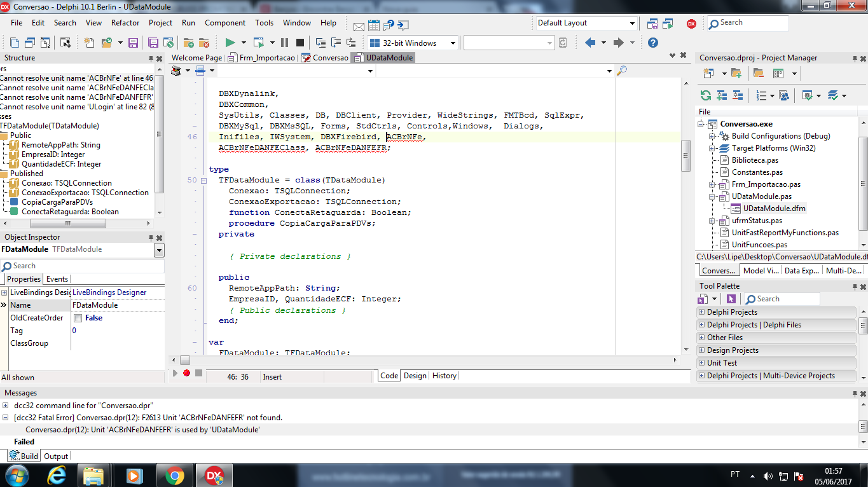This screenshot has height=487, width=868.
Task: Click the F2613 Fatal Error message line
Action: (x=148, y=418)
